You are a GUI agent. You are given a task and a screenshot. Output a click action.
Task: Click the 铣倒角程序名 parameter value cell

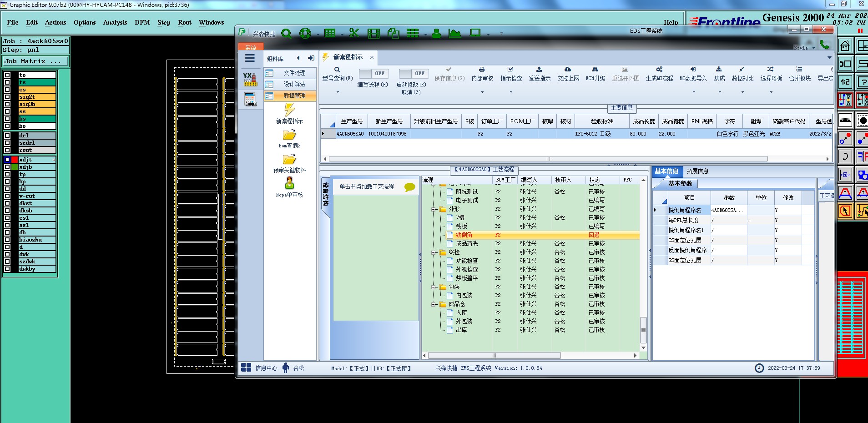[x=729, y=211]
